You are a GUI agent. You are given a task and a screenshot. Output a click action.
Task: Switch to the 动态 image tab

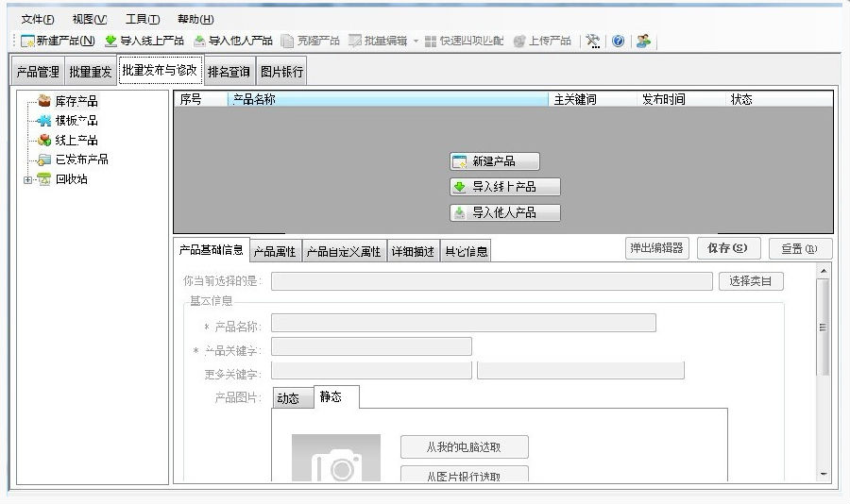tap(292, 398)
